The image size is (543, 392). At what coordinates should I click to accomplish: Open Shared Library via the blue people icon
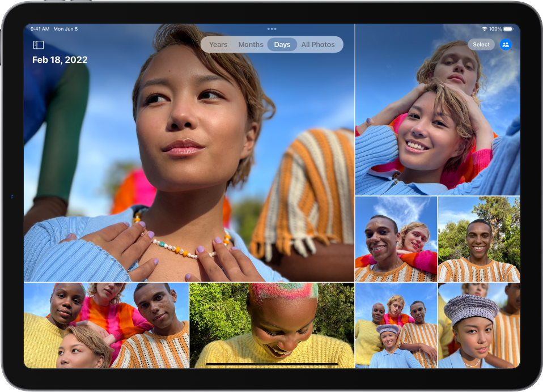pos(506,44)
